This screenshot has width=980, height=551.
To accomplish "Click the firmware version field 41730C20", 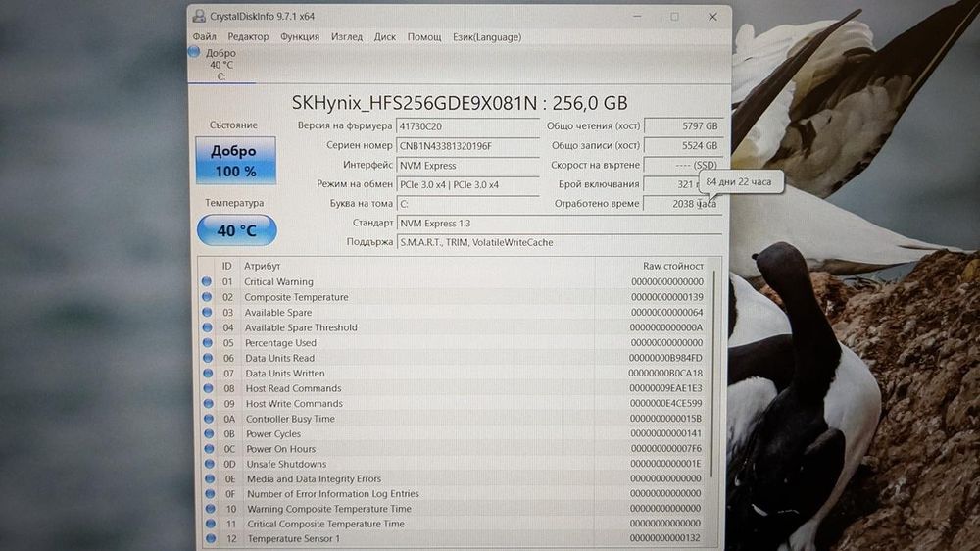I will tap(467, 125).
